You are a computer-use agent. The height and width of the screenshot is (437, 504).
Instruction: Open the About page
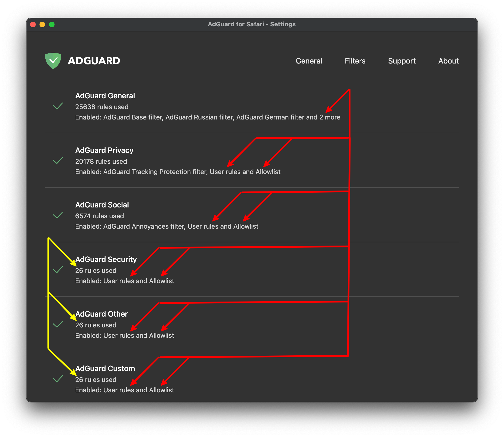coord(449,61)
